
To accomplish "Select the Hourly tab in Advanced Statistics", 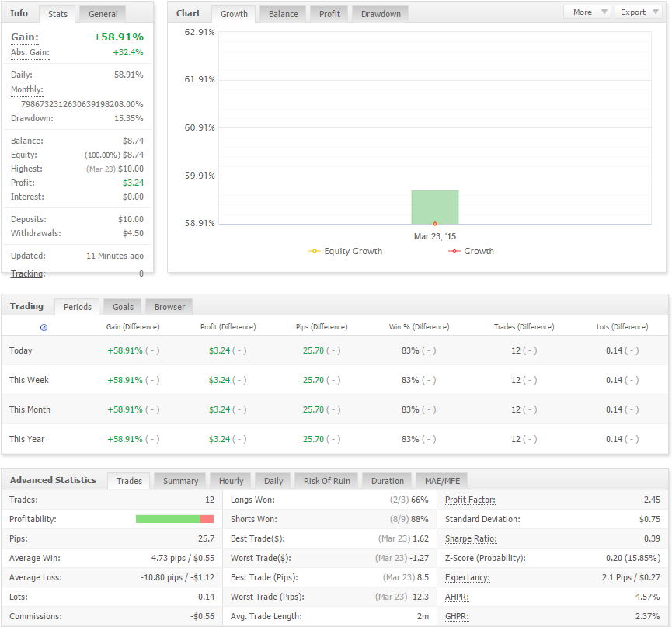I will click(x=231, y=481).
